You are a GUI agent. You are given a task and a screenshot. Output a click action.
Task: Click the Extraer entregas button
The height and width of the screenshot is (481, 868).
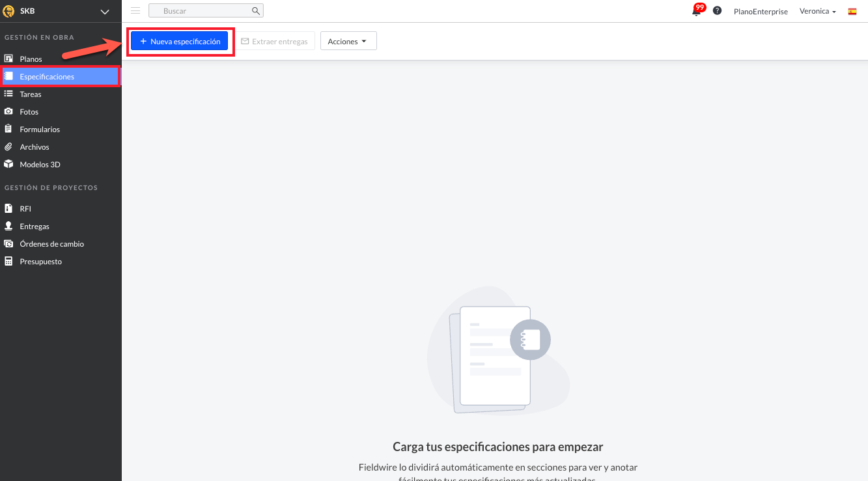pyautogui.click(x=274, y=41)
